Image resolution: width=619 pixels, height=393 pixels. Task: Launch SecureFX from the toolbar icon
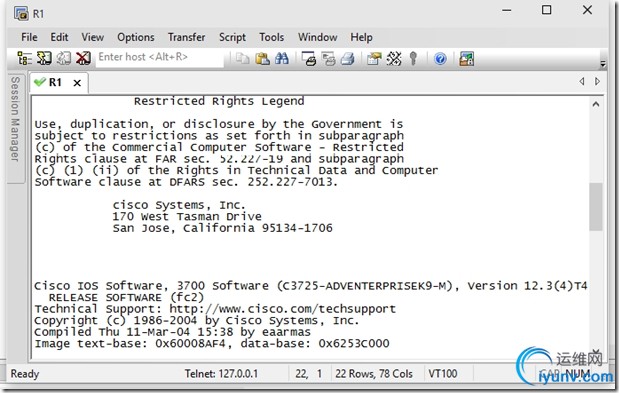click(x=466, y=59)
